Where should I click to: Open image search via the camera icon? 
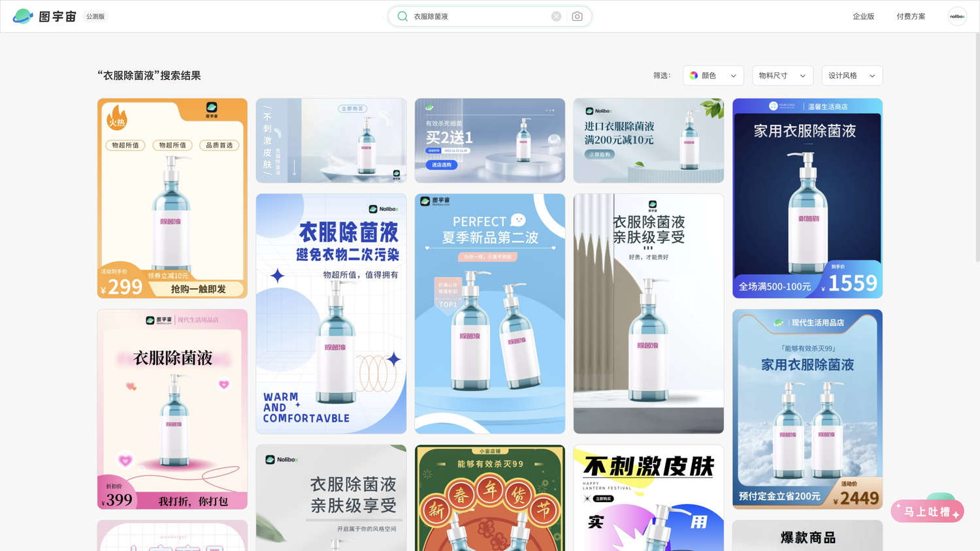tap(577, 16)
